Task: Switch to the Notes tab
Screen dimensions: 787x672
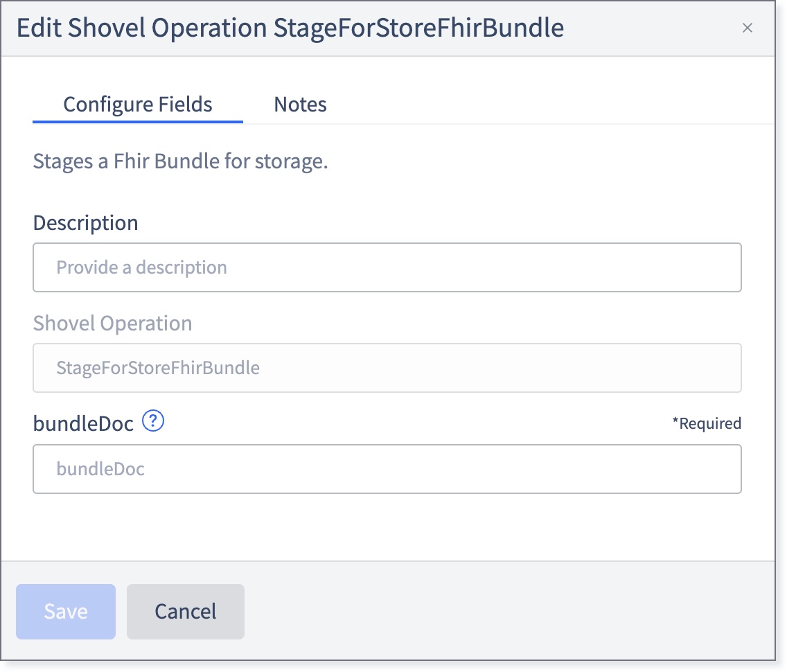Action: tap(300, 105)
